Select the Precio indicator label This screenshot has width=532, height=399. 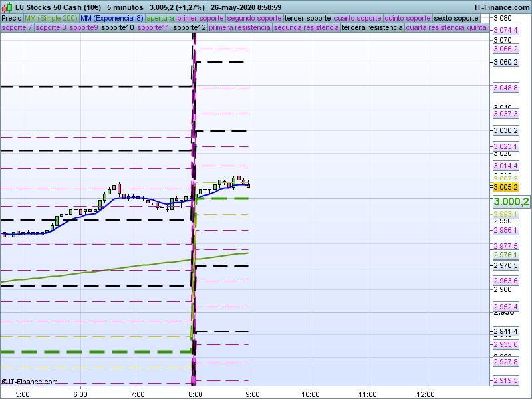[x=11, y=18]
